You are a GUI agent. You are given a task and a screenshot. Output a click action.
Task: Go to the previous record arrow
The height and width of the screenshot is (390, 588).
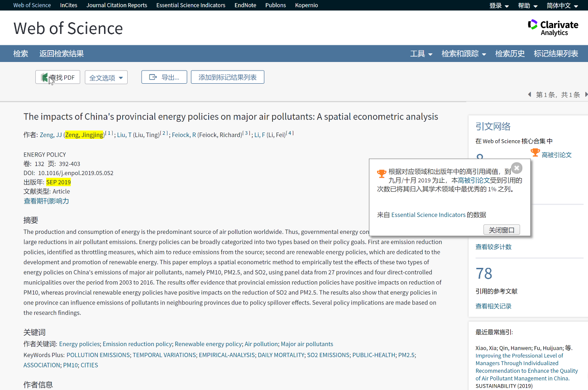click(530, 95)
